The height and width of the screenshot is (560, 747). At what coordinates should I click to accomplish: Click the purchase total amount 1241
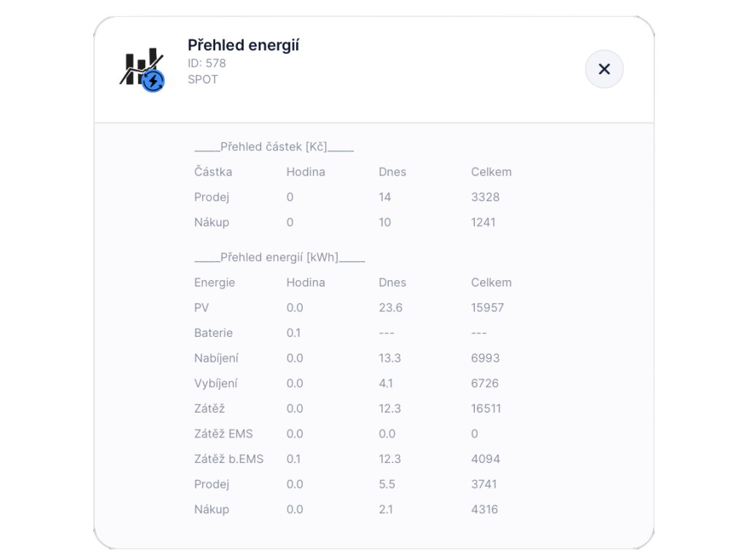pyautogui.click(x=483, y=222)
